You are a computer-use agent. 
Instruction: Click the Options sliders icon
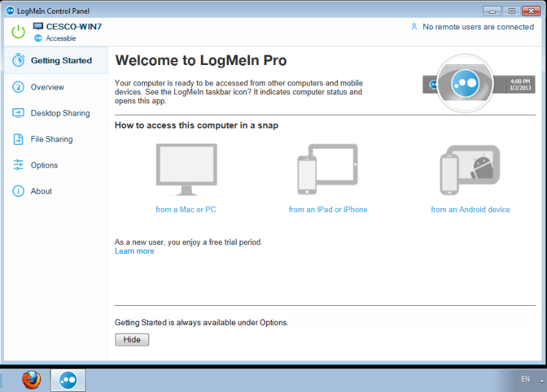click(x=18, y=165)
